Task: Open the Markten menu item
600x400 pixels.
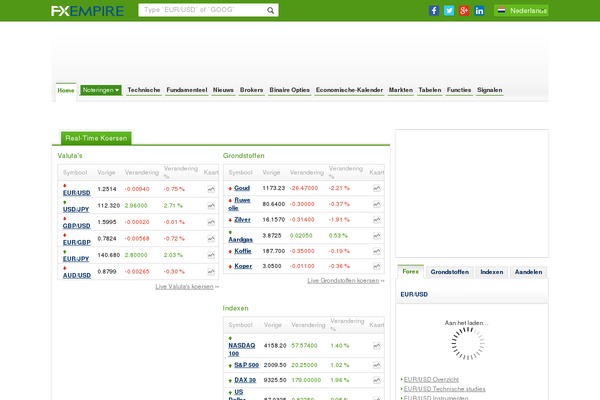Action: 401,90
